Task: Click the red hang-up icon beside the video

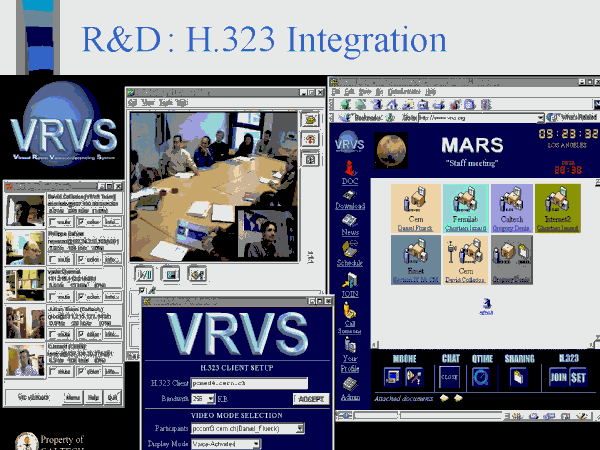Action: click(310, 140)
